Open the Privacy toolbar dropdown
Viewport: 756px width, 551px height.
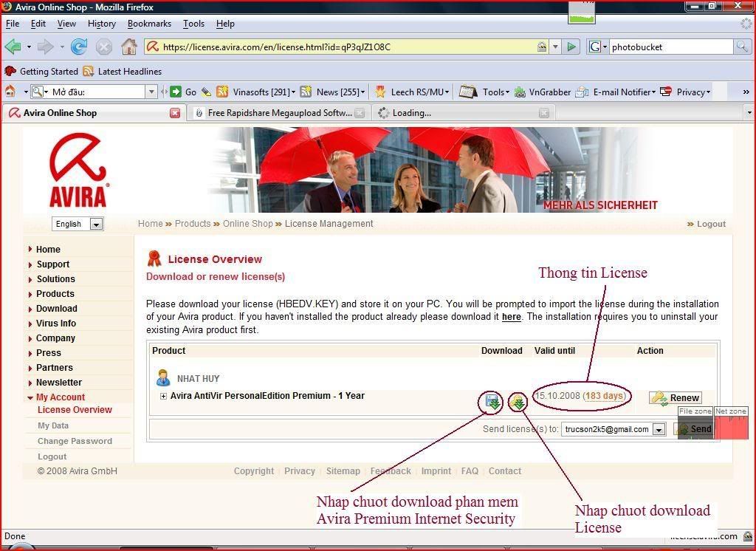coord(685,92)
